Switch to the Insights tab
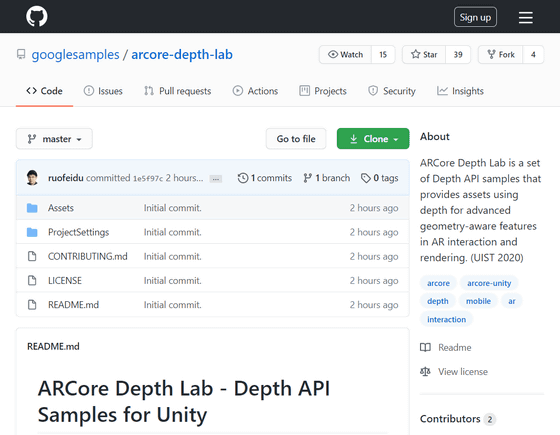Viewport: 560px width, 435px height. [x=460, y=91]
